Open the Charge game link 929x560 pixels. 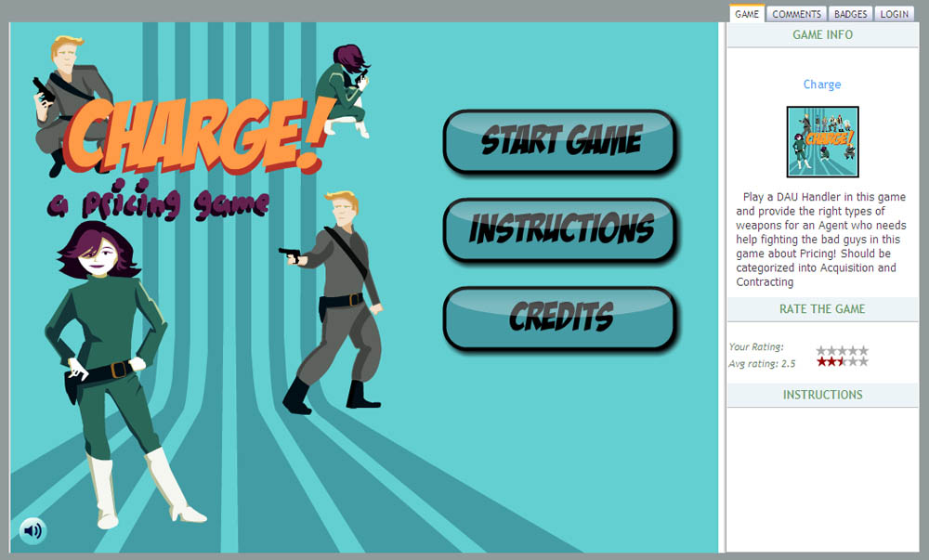point(821,84)
